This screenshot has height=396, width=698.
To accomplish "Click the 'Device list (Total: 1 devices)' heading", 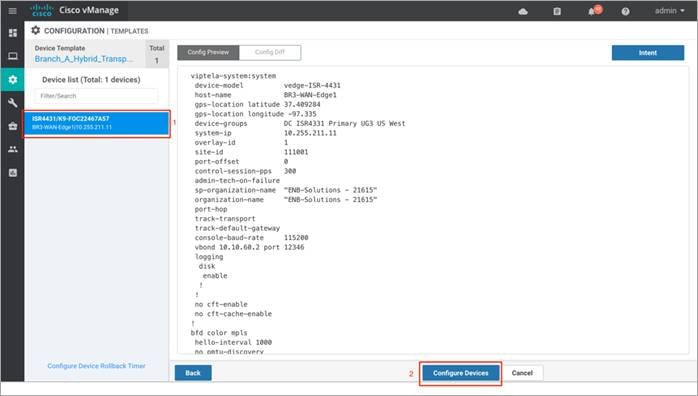I will tap(91, 80).
